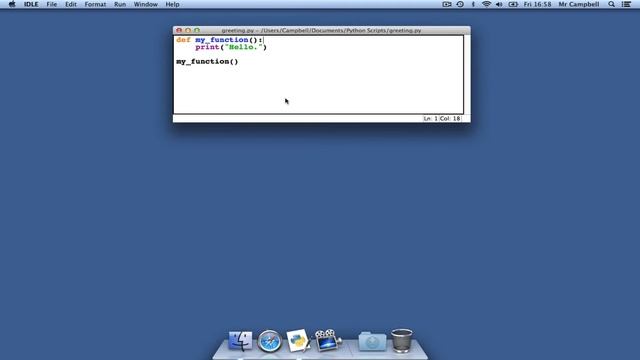Zoom the greeting.py window

[197, 30]
